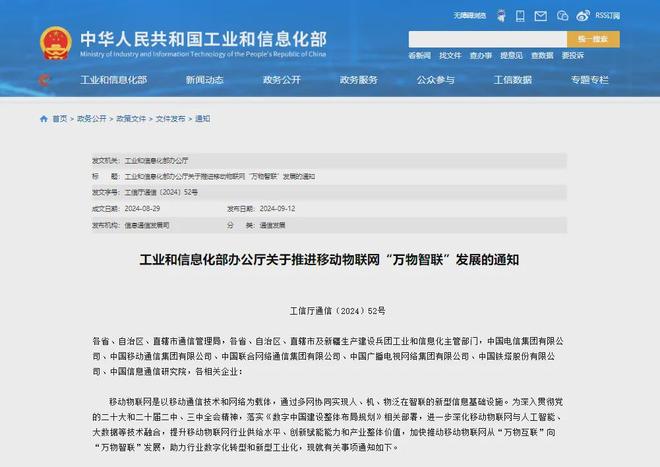Go to 通知 in breadcrumb
Viewport: 660px width, 467px height.
coord(202,119)
